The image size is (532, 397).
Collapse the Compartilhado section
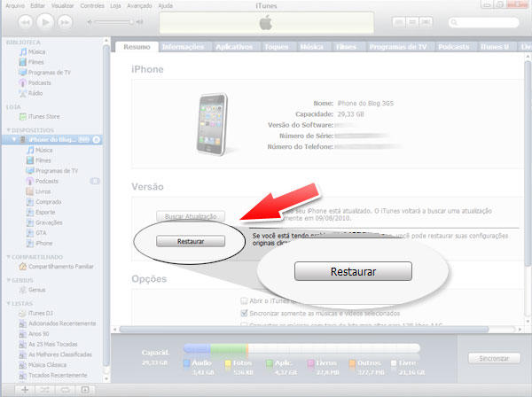click(x=9, y=257)
